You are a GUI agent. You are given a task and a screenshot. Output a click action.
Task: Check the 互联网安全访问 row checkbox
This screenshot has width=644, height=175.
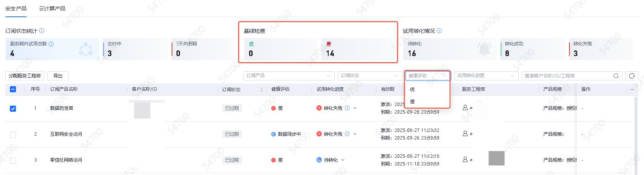[13, 135]
